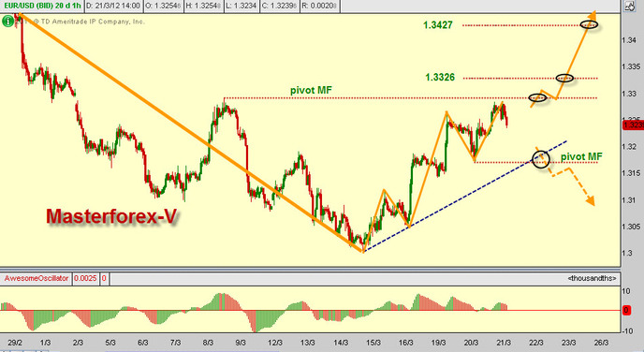Viewport: 644px width, 352px height.
Task: Click the 21/3 date on time axis
Action: point(504,343)
